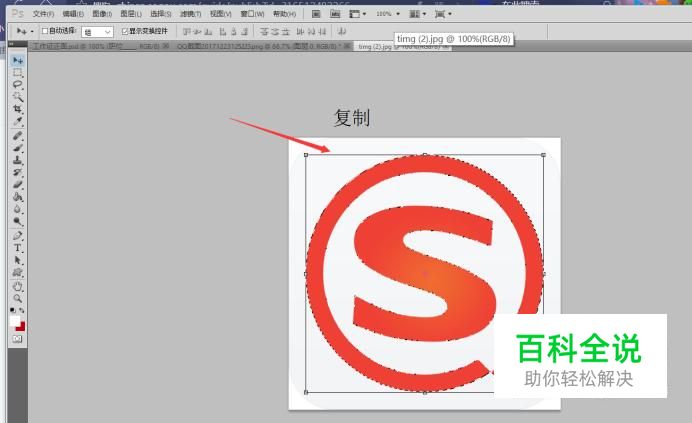Select the Brush tool

[18, 148]
